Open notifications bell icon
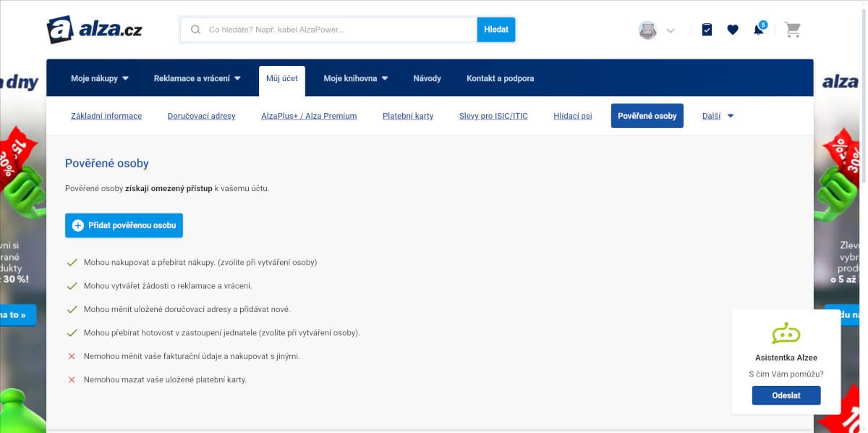 pyautogui.click(x=758, y=30)
